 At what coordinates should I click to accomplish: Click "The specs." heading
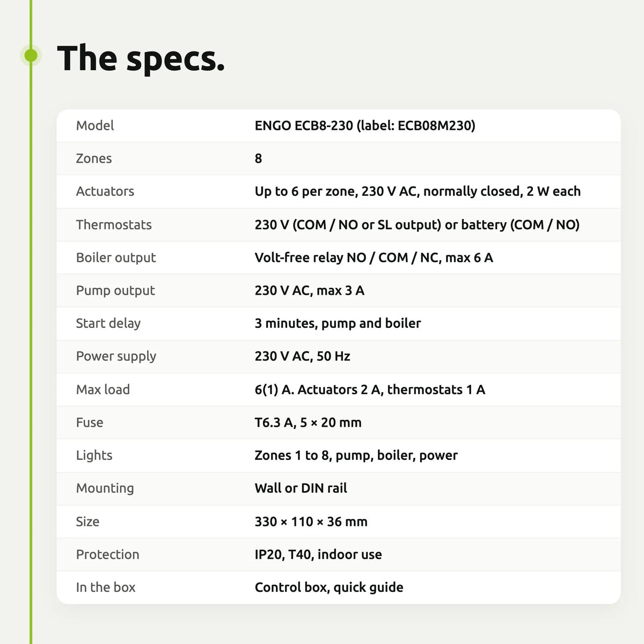pyautogui.click(x=141, y=58)
